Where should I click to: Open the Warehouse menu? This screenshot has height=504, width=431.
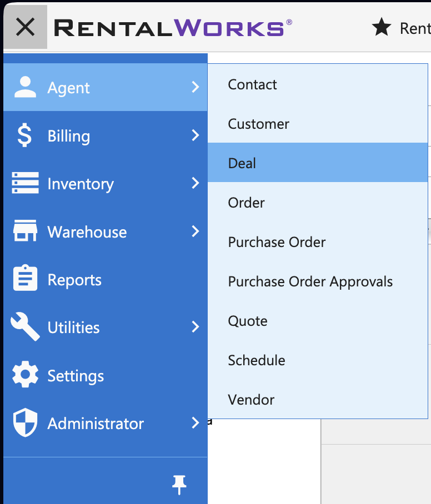[x=106, y=231]
